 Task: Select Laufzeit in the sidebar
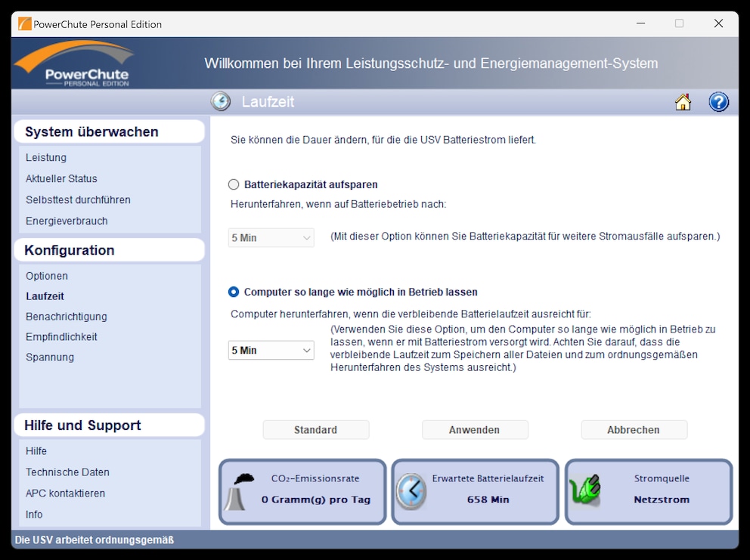45,296
